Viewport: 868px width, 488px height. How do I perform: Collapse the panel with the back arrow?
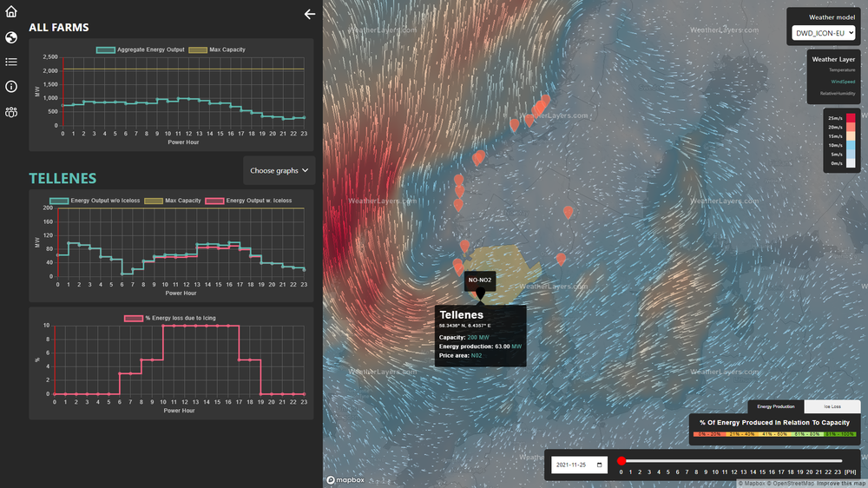pos(310,15)
